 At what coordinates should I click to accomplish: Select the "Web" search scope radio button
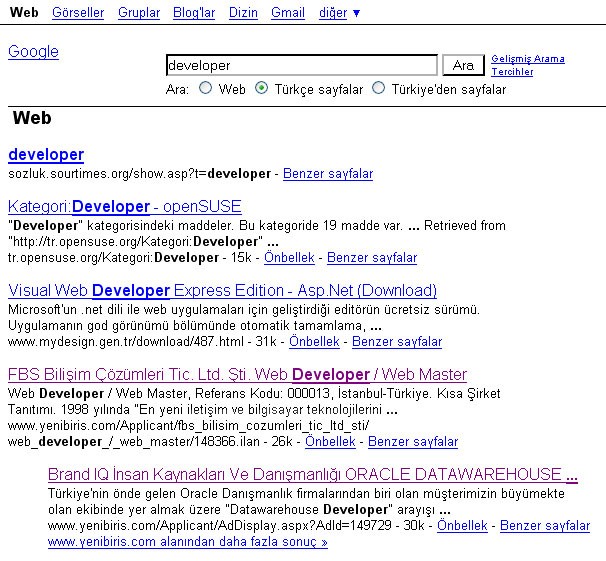(206, 88)
